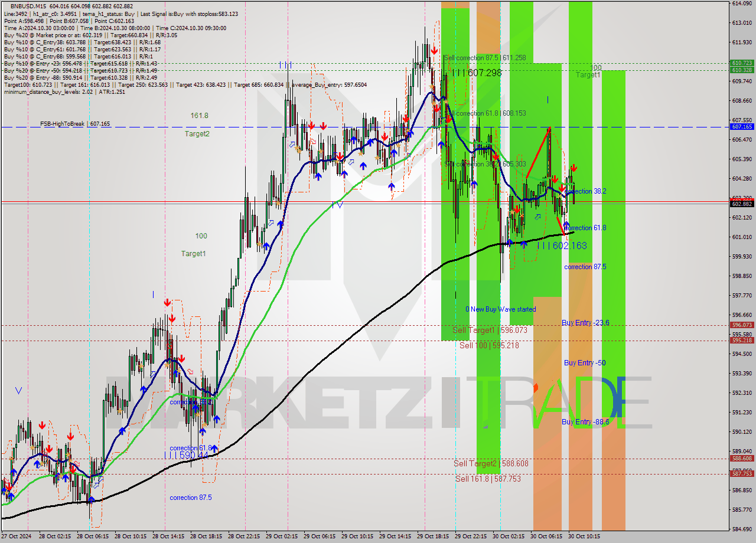756x543 pixels.
Task: Select the Sell 100 | 595.218 label
Action: [489, 345]
